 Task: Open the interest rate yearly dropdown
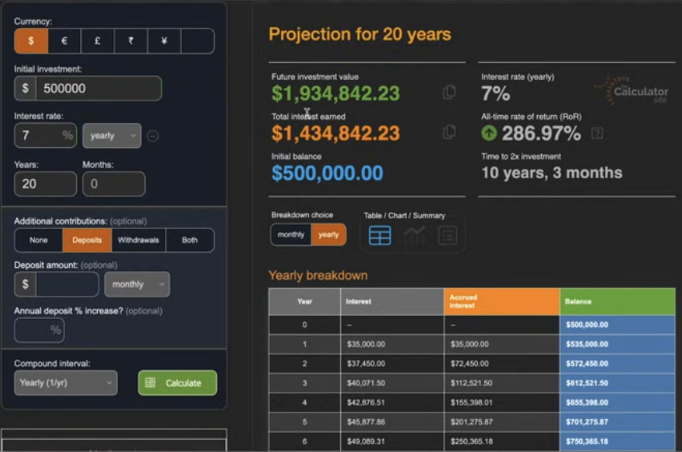pyautogui.click(x=112, y=136)
